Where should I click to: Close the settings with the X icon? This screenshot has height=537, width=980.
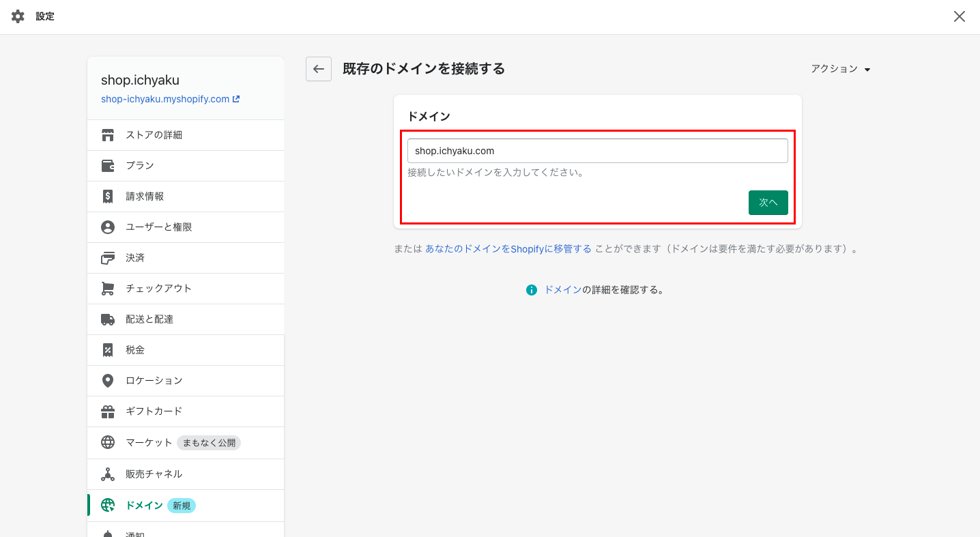pos(960,16)
